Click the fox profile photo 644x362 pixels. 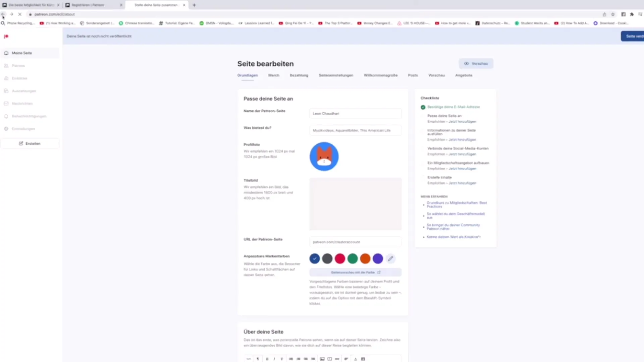[324, 157]
